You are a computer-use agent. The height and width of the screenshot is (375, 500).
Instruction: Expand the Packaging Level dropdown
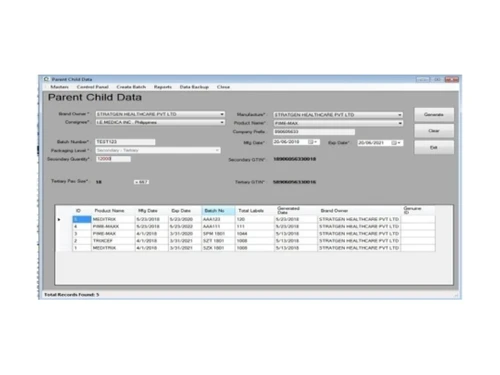tap(217, 150)
